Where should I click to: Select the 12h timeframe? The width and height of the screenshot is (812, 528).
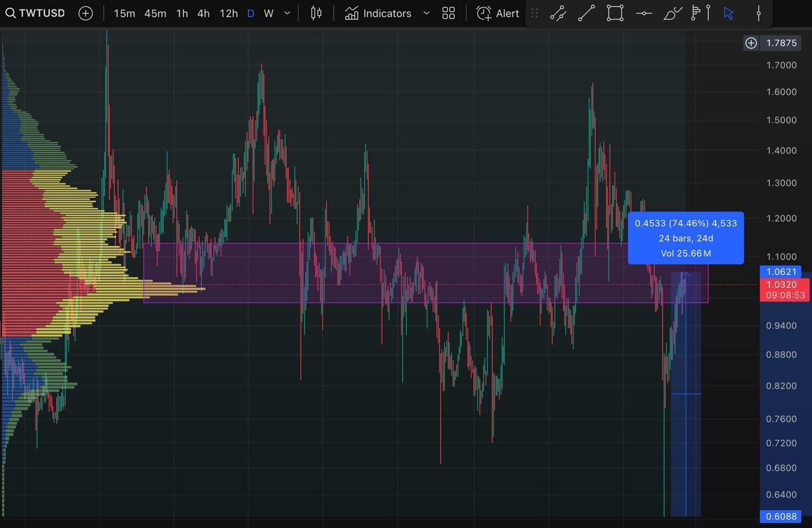point(228,13)
